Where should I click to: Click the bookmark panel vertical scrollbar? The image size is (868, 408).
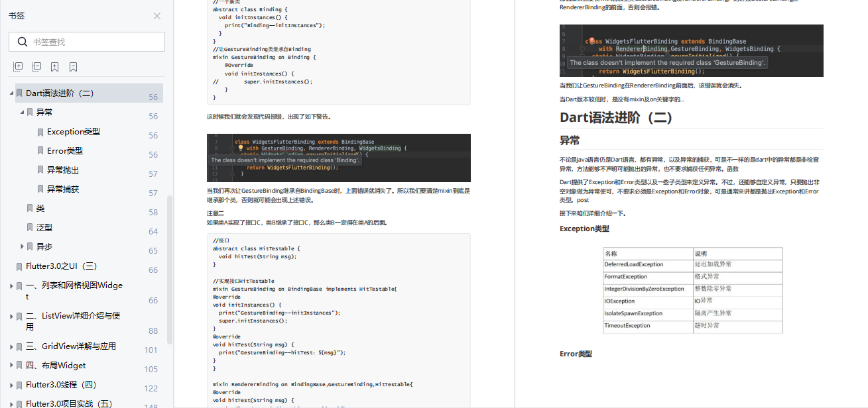pos(170,270)
